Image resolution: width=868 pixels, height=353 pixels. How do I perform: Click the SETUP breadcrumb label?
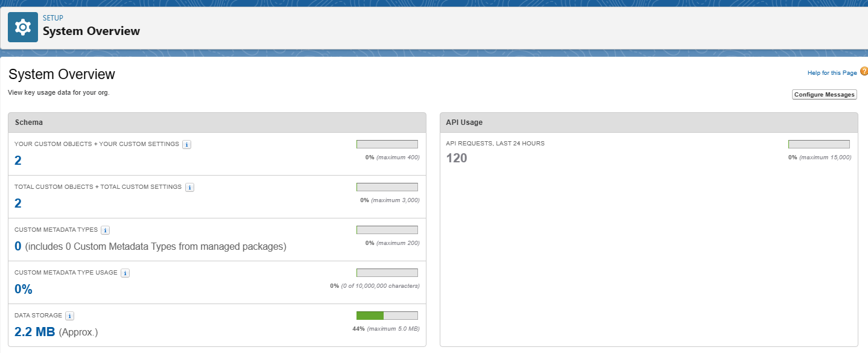[52, 18]
